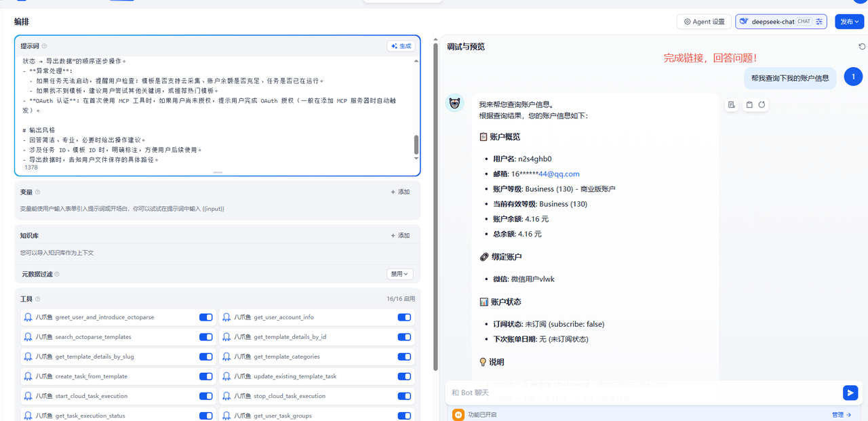This screenshot has width=868, height=421.
Task: Add knowledge with 添加 in 知识库
Action: [401, 235]
